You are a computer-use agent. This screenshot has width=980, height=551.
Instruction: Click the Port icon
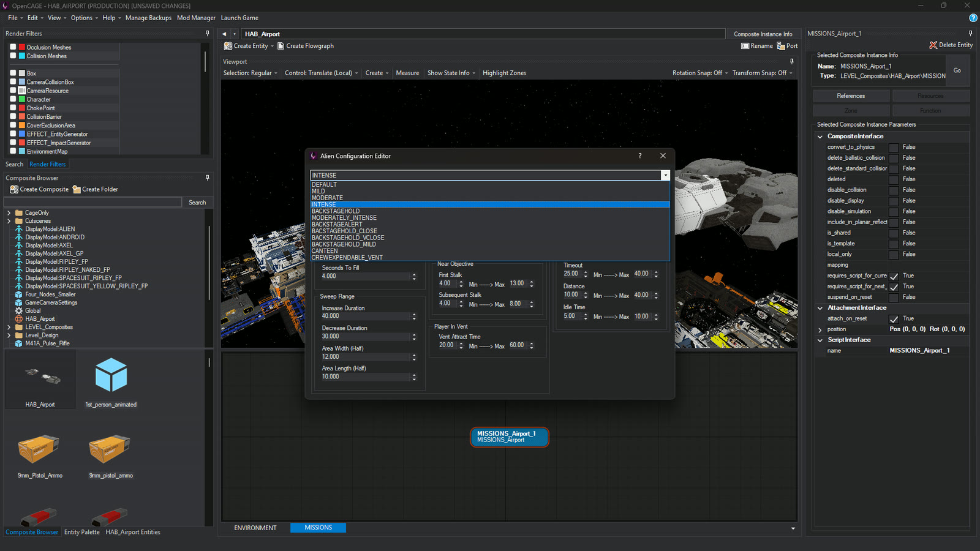(x=781, y=46)
